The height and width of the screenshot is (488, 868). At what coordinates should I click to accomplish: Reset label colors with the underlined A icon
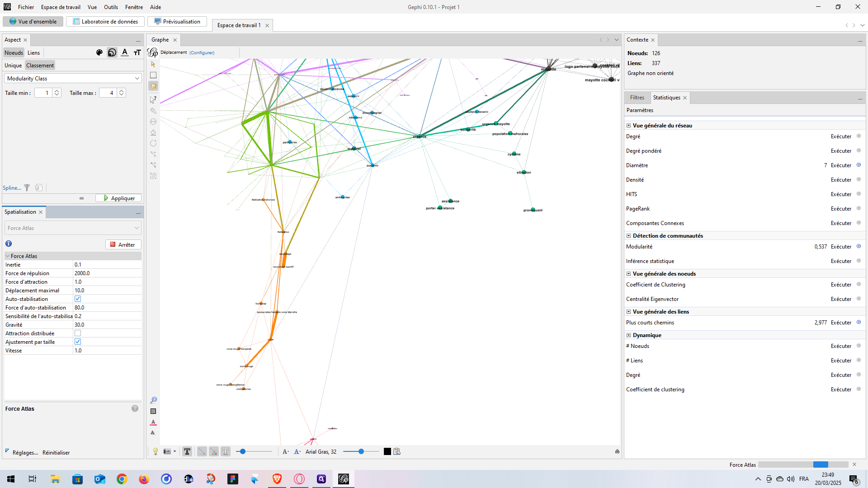point(153,422)
